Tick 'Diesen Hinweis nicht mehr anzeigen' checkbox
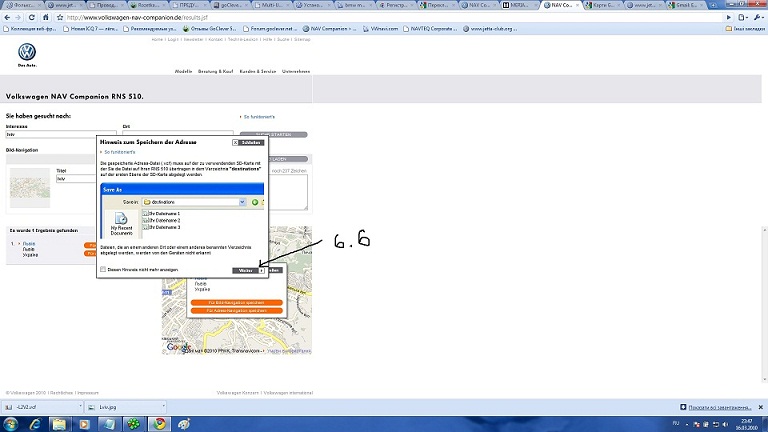 pyautogui.click(x=103, y=269)
